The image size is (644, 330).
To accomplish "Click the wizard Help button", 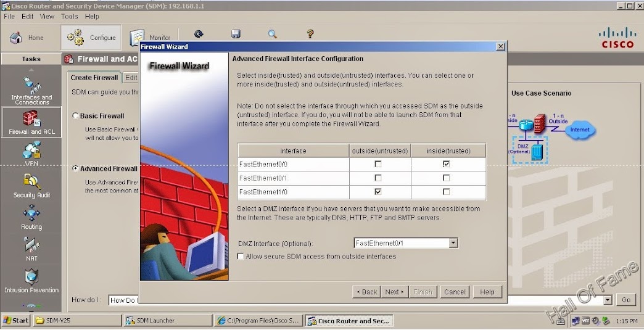I will [x=487, y=292].
